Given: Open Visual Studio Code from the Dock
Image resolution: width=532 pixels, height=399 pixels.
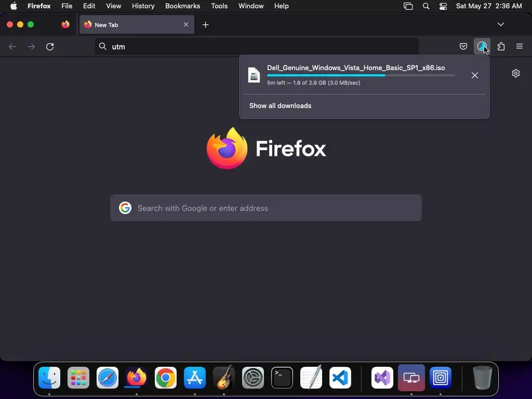Looking at the screenshot, I should [340, 378].
